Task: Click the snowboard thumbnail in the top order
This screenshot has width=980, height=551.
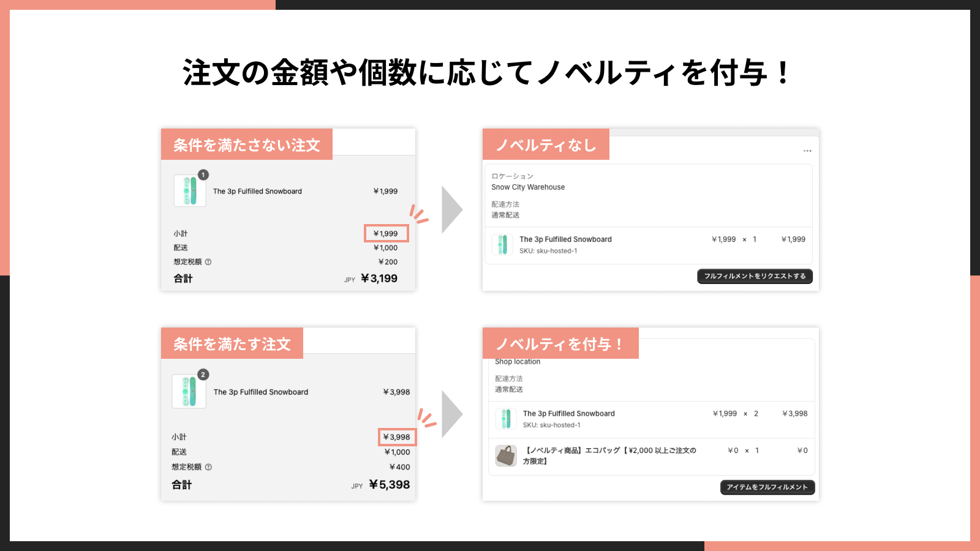Action: (189, 190)
